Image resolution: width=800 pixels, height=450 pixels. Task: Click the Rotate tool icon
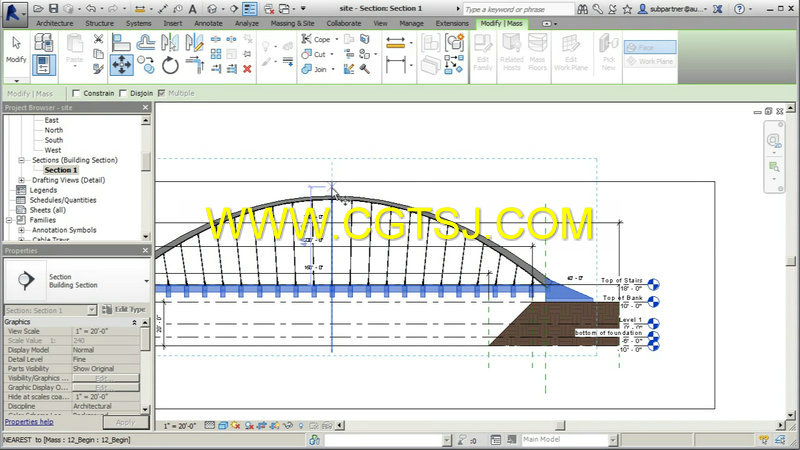pyautogui.click(x=170, y=65)
